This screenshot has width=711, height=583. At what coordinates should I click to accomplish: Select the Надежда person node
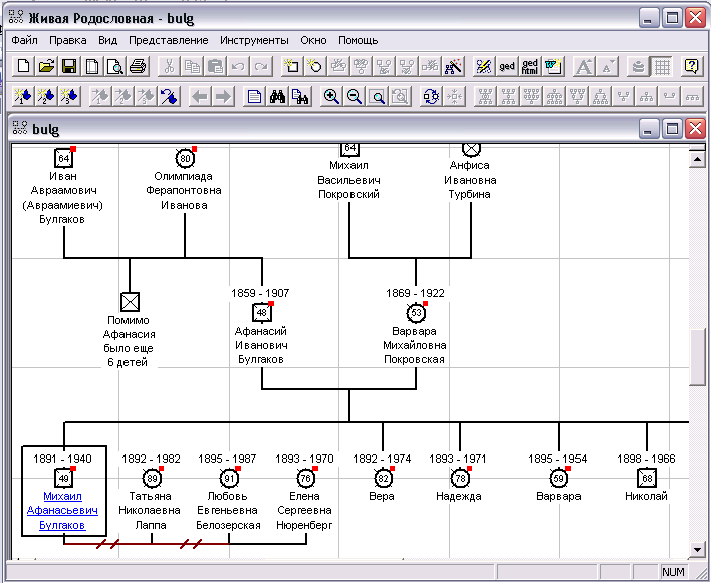tap(460, 478)
